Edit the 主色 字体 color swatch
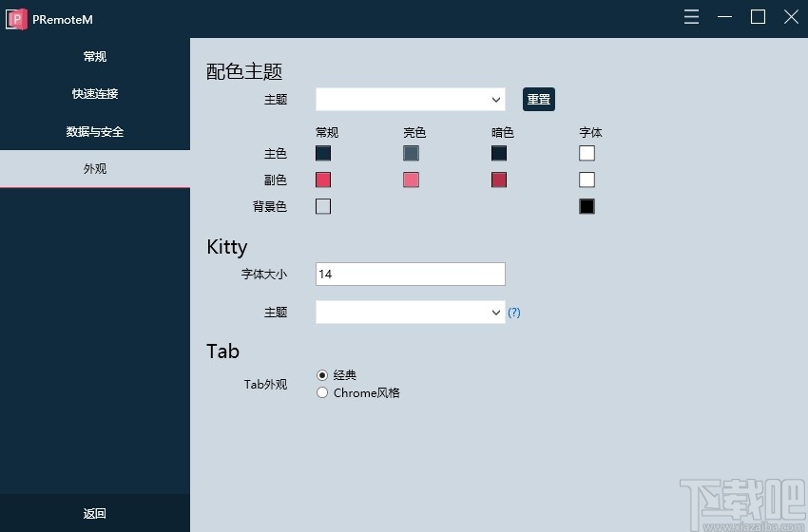The image size is (808, 532). point(587,153)
